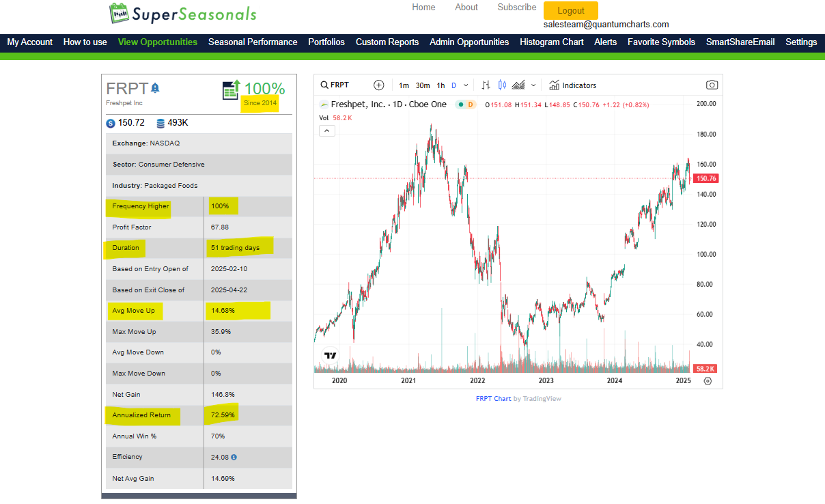Open Seasonal Performance menu item

click(253, 42)
